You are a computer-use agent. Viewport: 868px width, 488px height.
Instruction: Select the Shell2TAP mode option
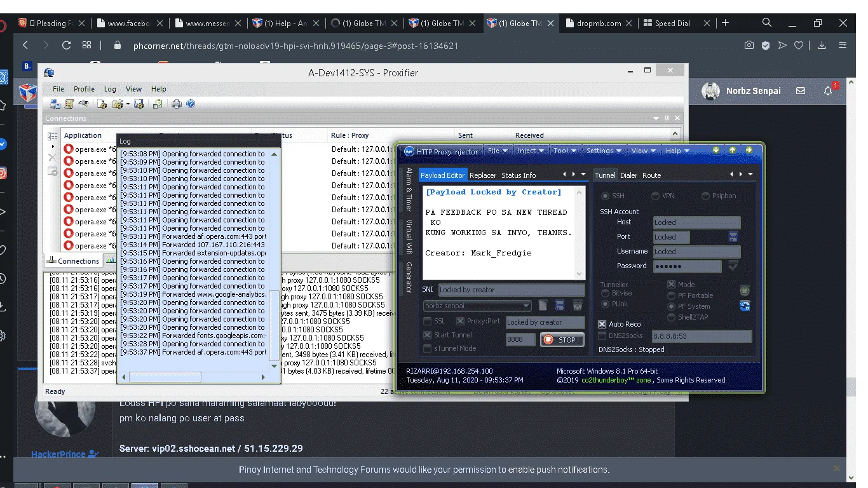[672, 317]
